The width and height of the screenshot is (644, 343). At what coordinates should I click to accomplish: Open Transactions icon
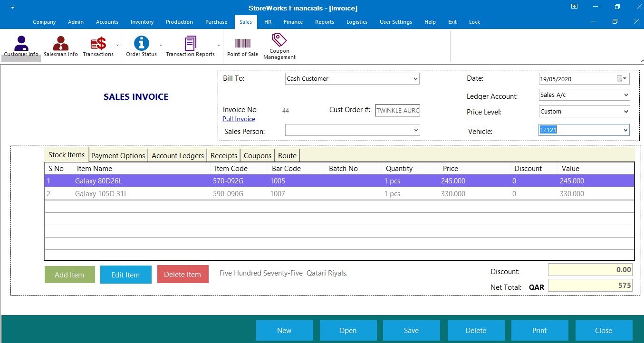(98, 43)
